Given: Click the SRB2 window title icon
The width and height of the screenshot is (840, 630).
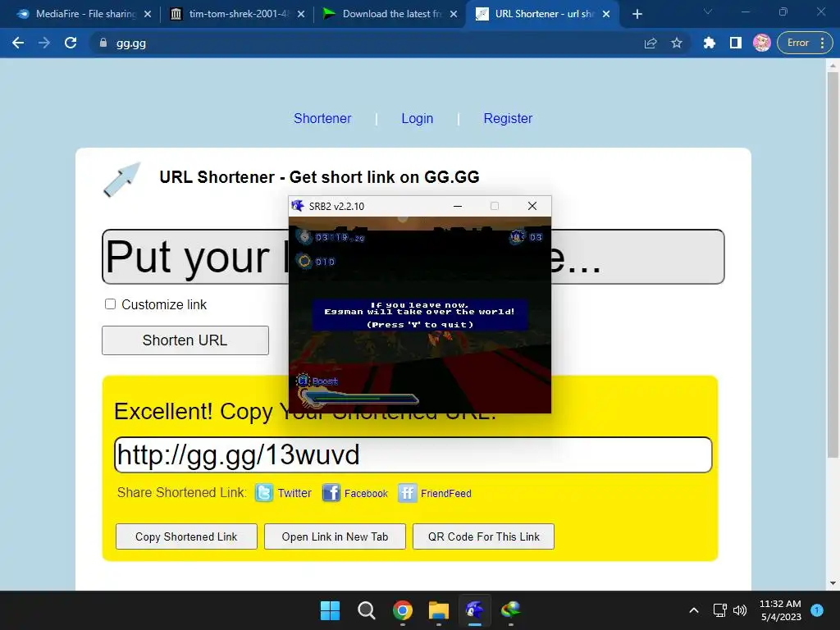Looking at the screenshot, I should point(298,206).
